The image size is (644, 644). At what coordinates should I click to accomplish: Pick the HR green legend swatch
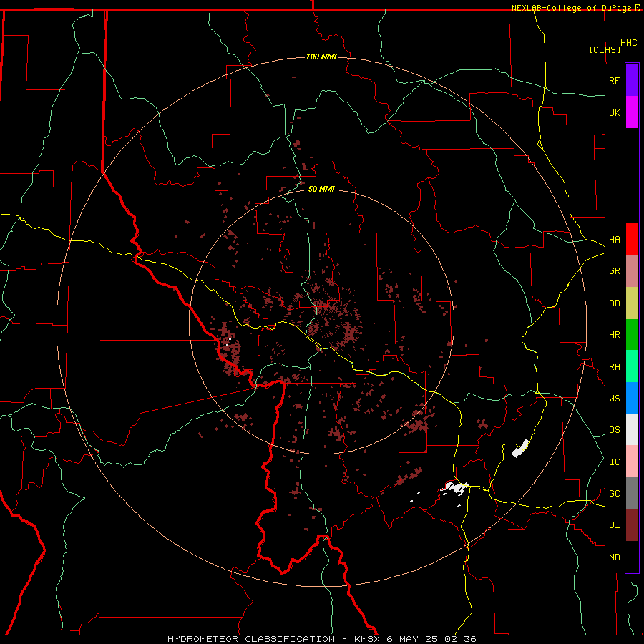(632, 335)
